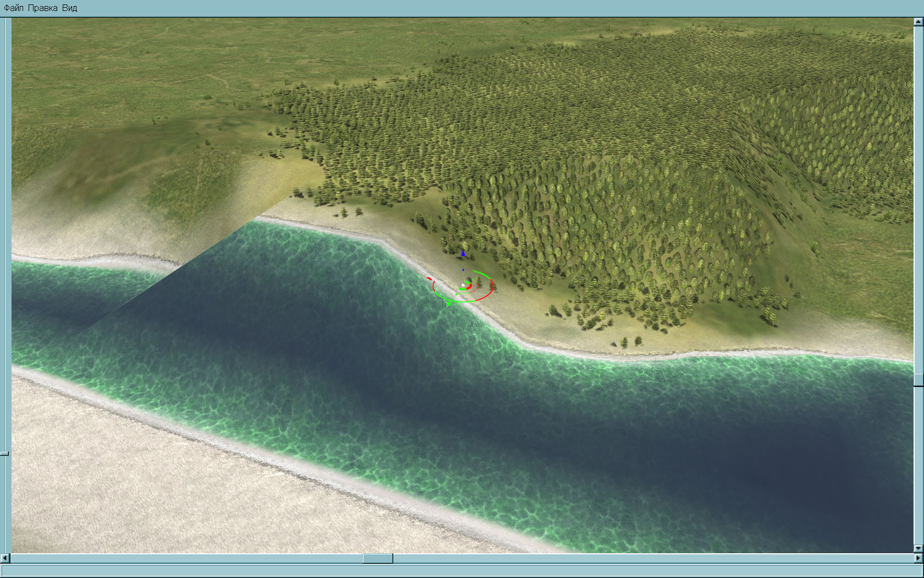
Task: Open the Файл menu
Action: (14, 8)
